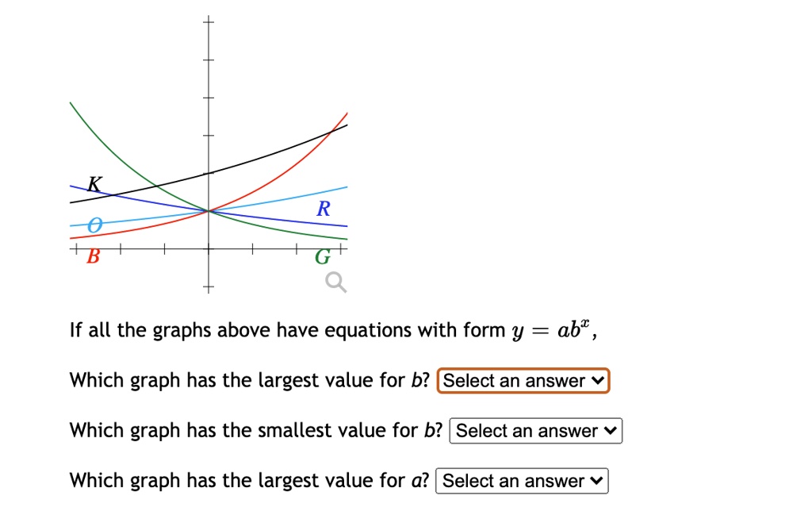
Task: Open the largest a value answer dropdown
Action: point(522,481)
